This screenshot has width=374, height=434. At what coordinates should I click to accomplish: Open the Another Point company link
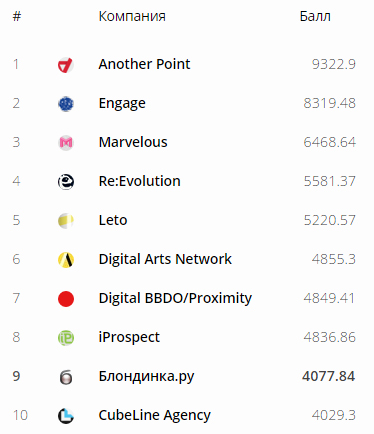[x=144, y=64]
